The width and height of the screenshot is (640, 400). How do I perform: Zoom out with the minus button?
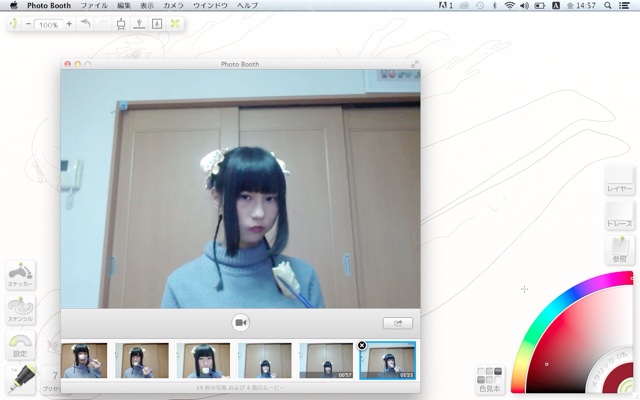tap(28, 24)
